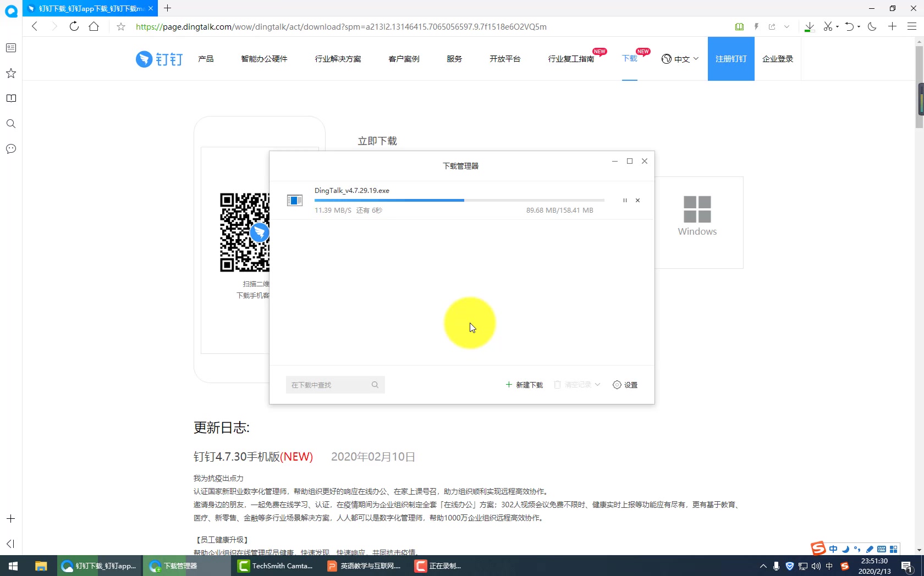
Task: Click the share icon in the address bar
Action: point(772,26)
